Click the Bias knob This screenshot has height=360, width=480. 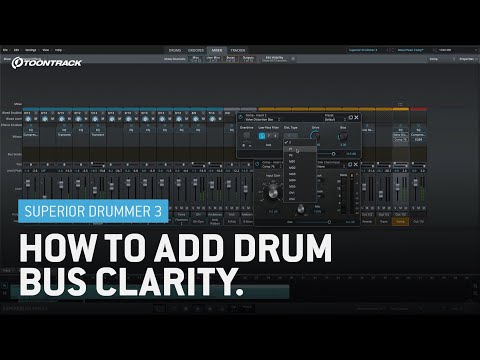click(x=343, y=136)
